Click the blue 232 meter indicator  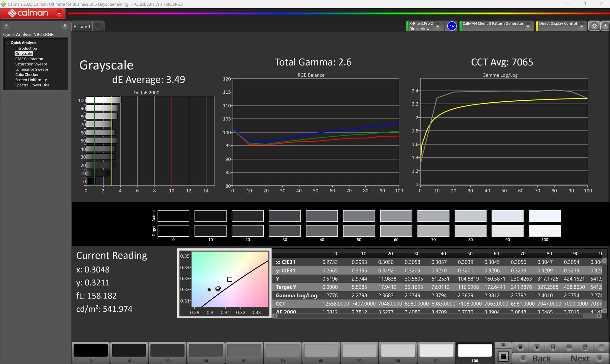(x=451, y=26)
